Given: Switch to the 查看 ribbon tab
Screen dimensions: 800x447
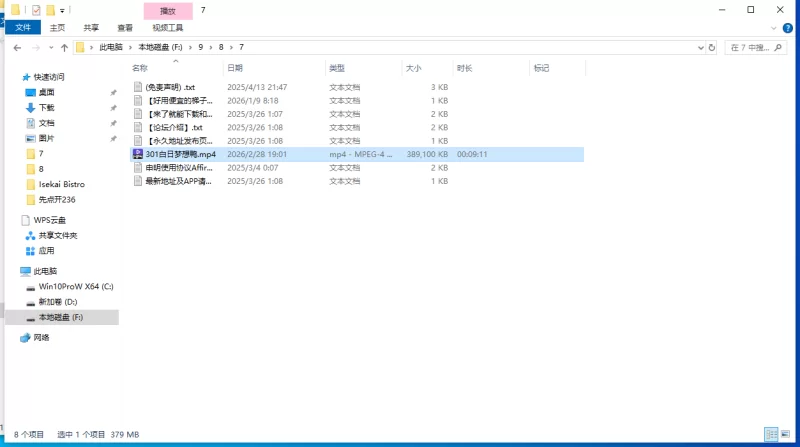Looking at the screenshot, I should coord(124,29).
